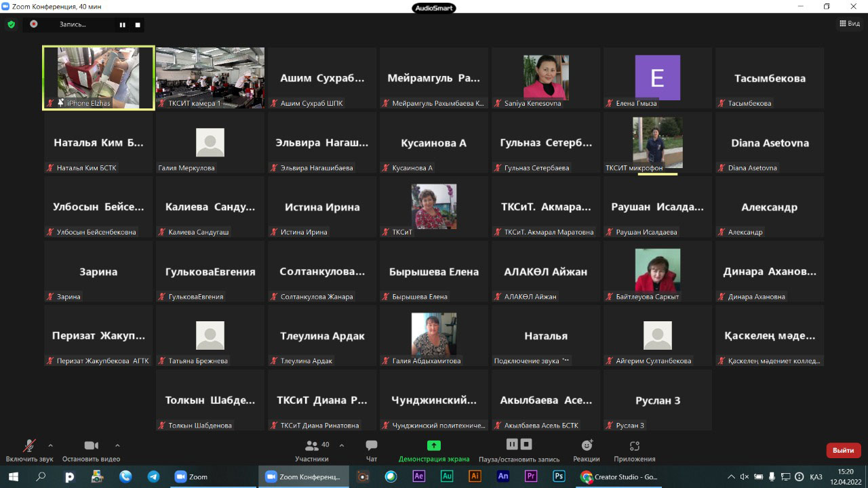This screenshot has width=868, height=488.
Task: Select the ТКСИТ камера 1 video tile
Action: (210, 77)
